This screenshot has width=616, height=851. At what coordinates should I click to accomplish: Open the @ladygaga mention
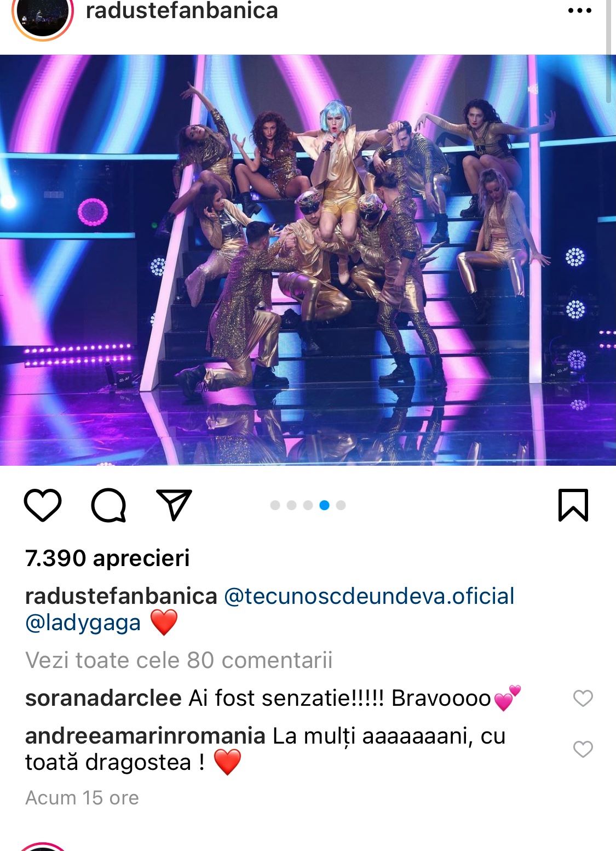(83, 623)
